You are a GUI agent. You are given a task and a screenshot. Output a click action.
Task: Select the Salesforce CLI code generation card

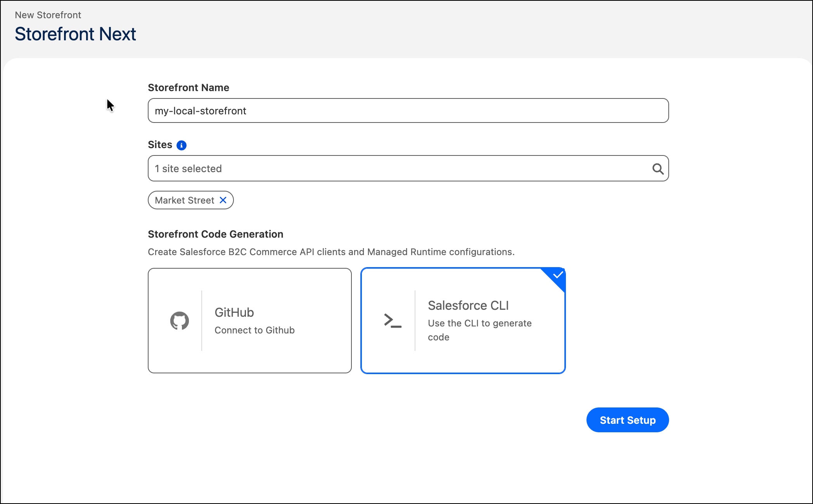pyautogui.click(x=463, y=321)
